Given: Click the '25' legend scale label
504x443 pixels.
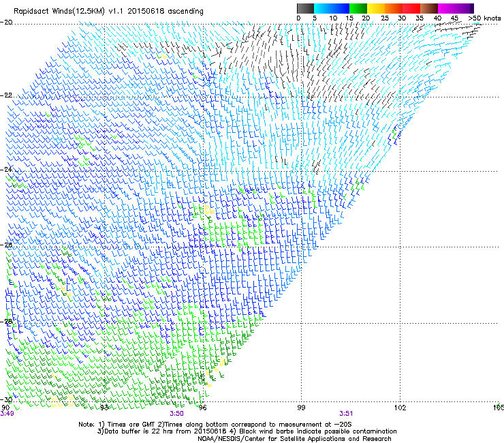Looking at the screenshot, I should (385, 18).
